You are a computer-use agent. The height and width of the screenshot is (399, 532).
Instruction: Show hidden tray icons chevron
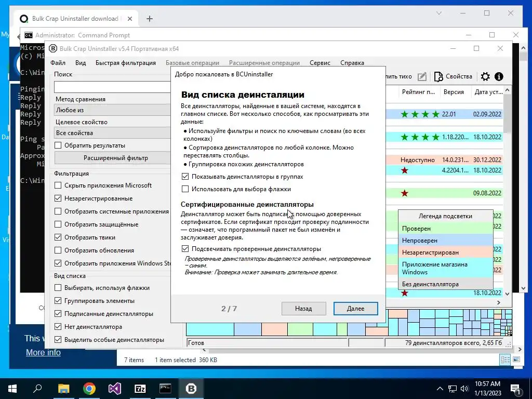click(440, 389)
